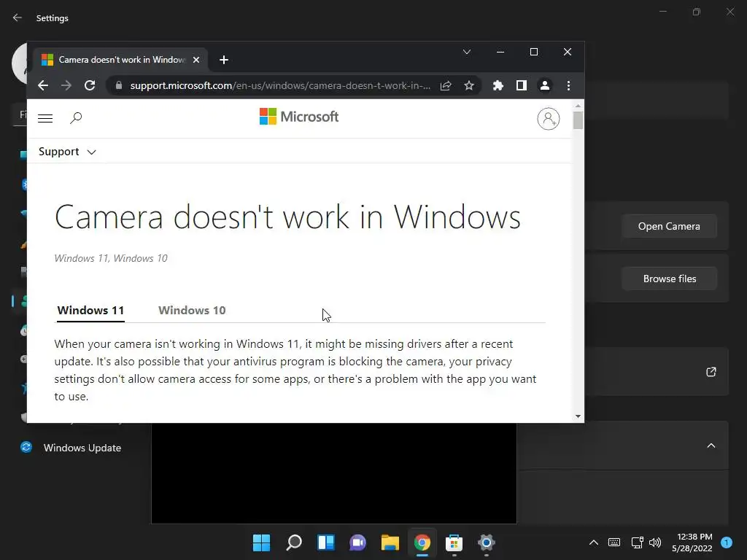The image size is (747, 560).
Task: Reload the Microsoft support page
Action: point(90,86)
